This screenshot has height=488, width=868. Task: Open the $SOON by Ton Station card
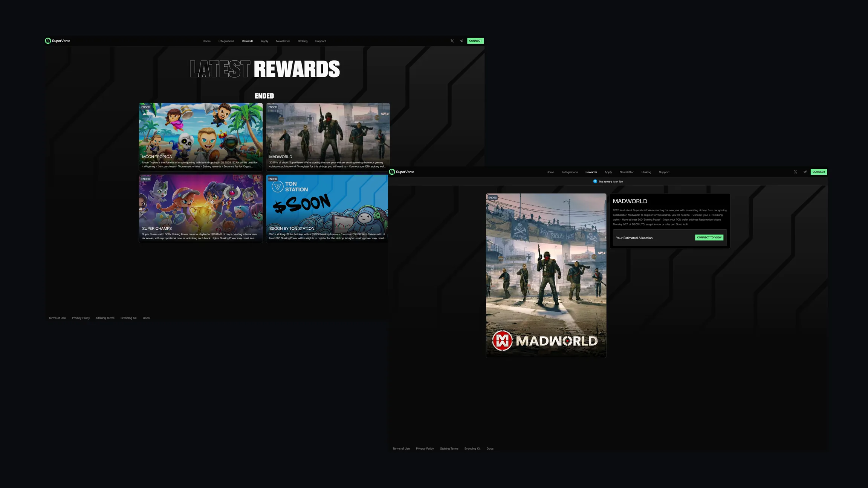tap(327, 209)
